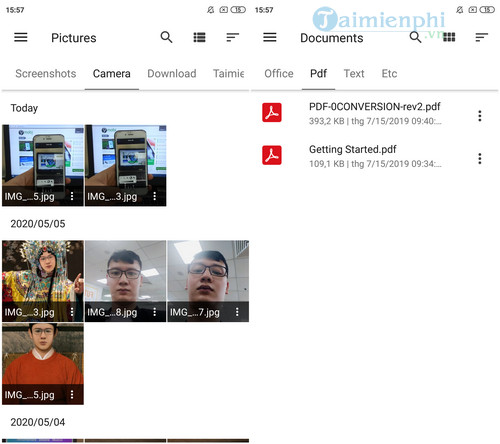Click the 2020/05/04 date header

[38, 422]
